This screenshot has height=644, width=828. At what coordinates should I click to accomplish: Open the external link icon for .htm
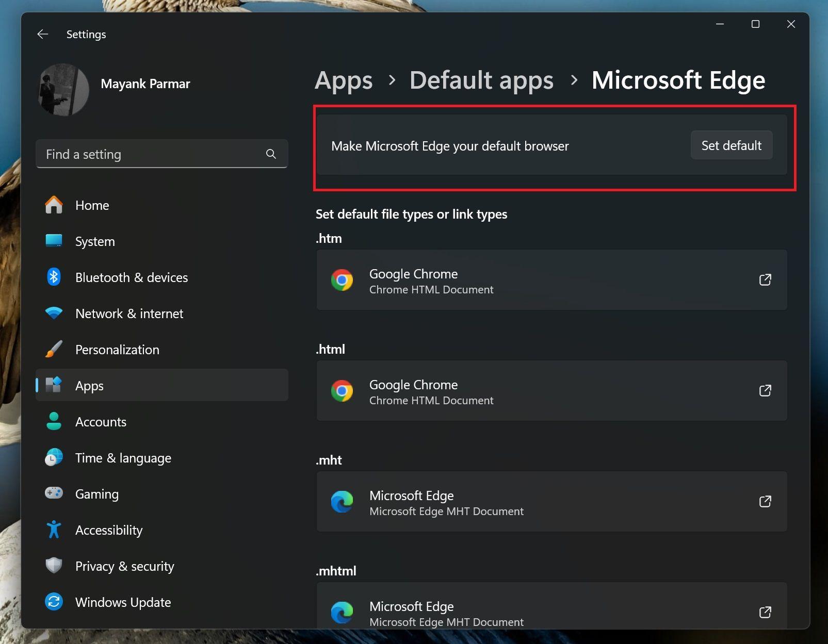tap(765, 279)
